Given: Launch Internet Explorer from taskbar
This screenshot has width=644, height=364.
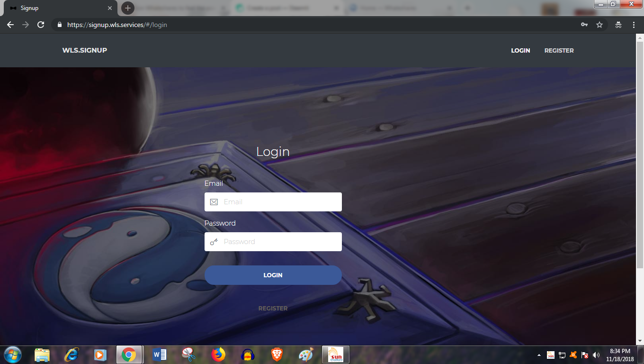Looking at the screenshot, I should pos(72,355).
